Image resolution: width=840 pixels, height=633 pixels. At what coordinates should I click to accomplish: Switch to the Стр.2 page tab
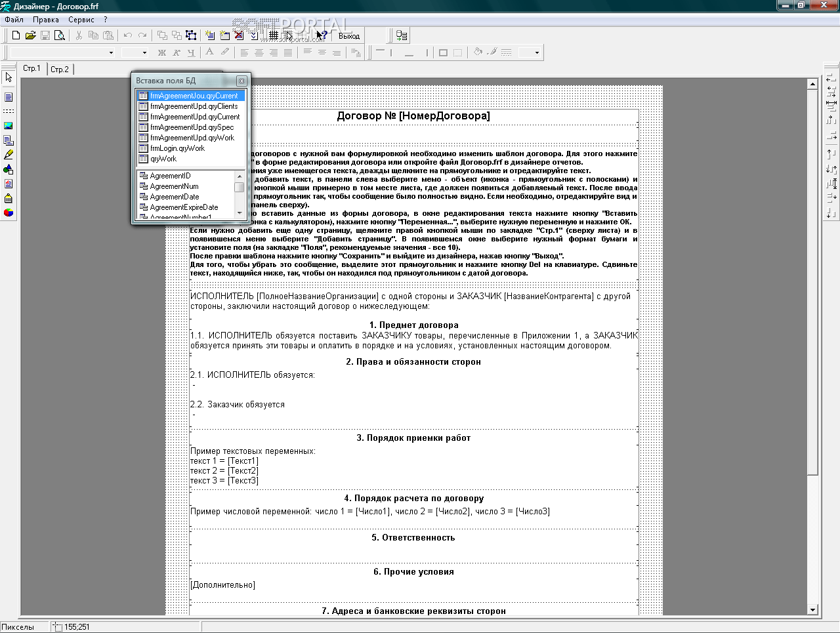(x=60, y=70)
